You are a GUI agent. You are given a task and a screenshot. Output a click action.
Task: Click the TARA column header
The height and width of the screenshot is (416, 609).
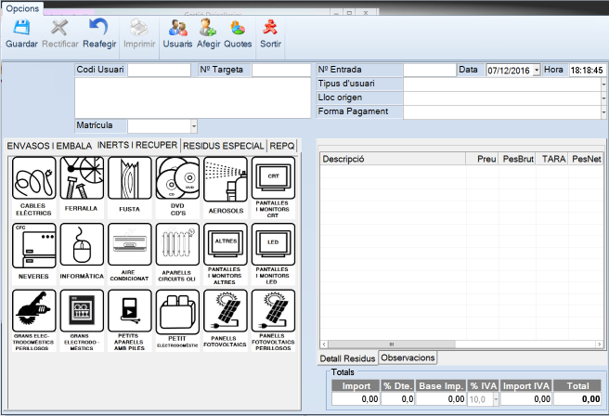pos(552,159)
